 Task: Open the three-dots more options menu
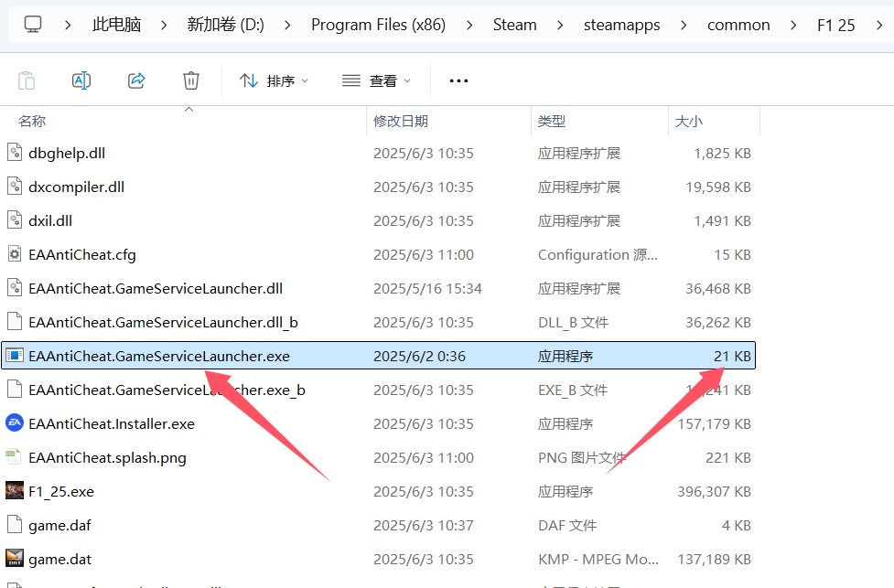458,80
